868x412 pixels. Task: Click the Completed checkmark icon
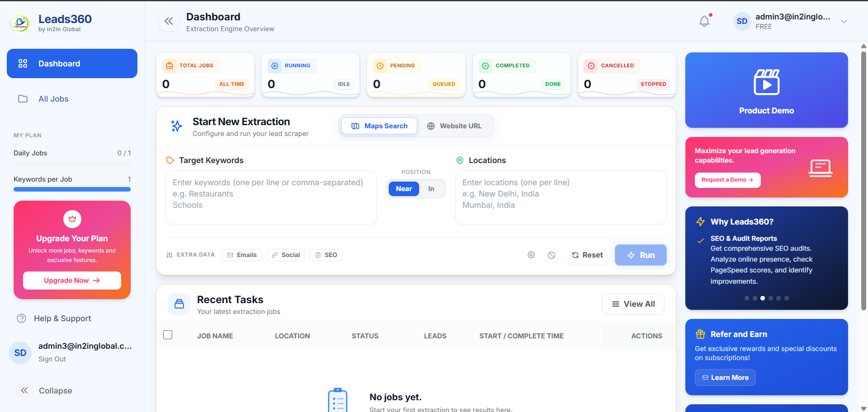[x=486, y=66]
